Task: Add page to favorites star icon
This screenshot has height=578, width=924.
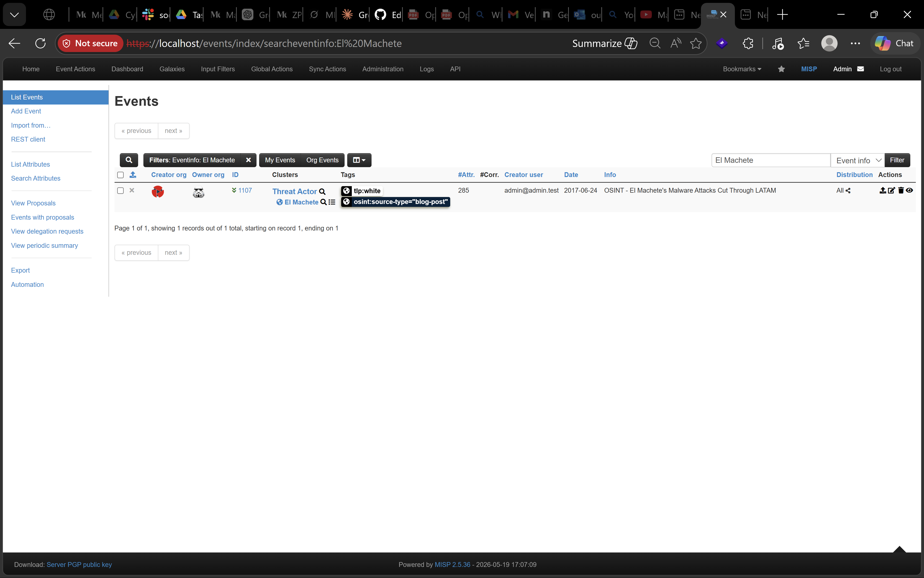Action: pos(696,43)
